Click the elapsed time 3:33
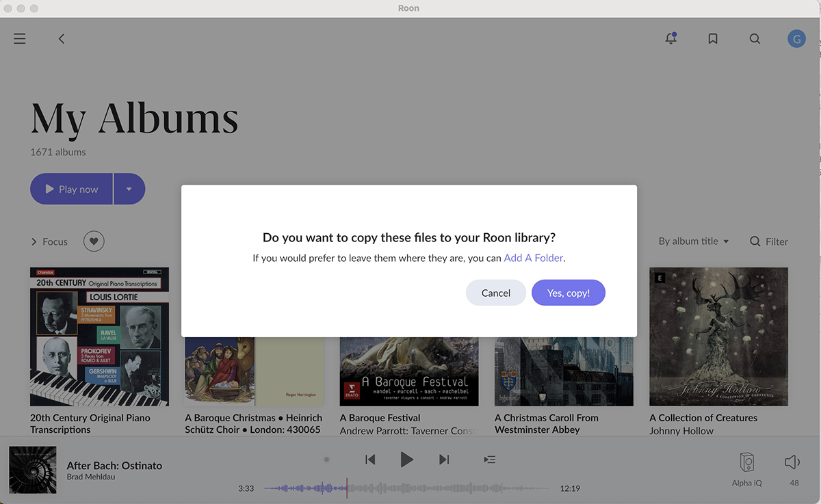The width and height of the screenshot is (821, 504). pyautogui.click(x=246, y=488)
